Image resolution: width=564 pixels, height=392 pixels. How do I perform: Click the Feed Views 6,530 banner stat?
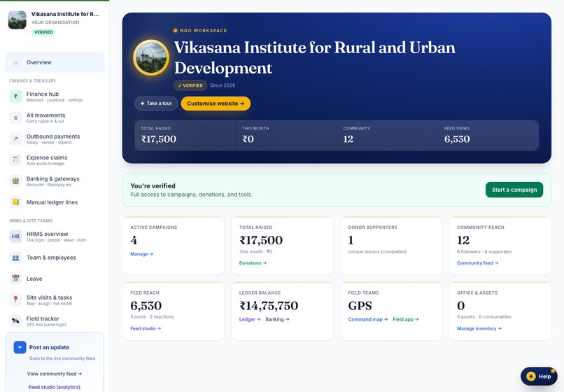pyautogui.click(x=488, y=135)
